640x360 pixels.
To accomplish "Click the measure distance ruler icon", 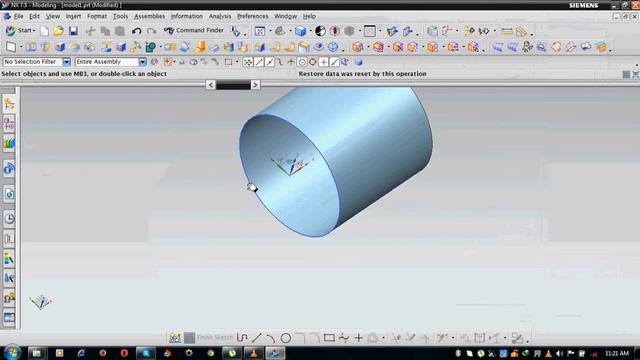I will click(507, 31).
